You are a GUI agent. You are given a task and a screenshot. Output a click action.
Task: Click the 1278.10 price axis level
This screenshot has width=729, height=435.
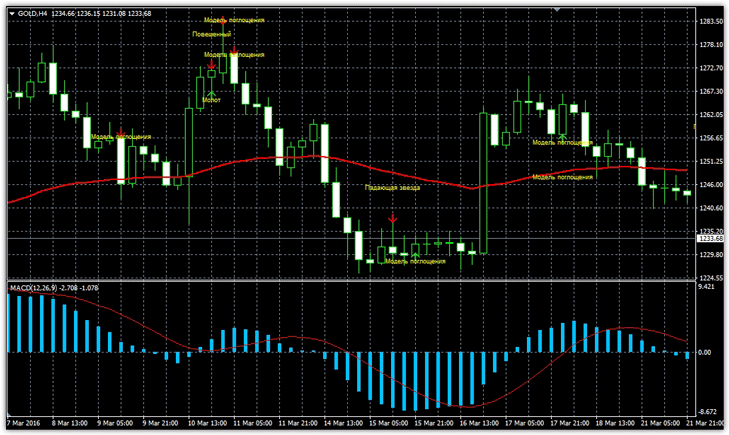click(x=711, y=45)
